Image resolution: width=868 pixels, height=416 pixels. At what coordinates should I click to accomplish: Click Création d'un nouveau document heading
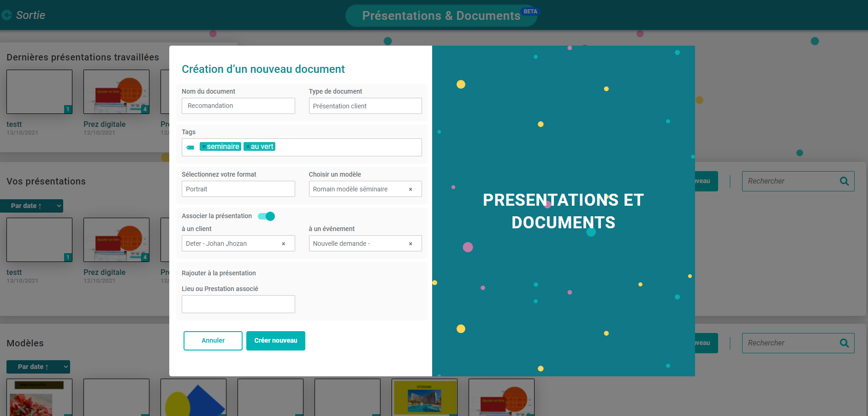point(263,69)
